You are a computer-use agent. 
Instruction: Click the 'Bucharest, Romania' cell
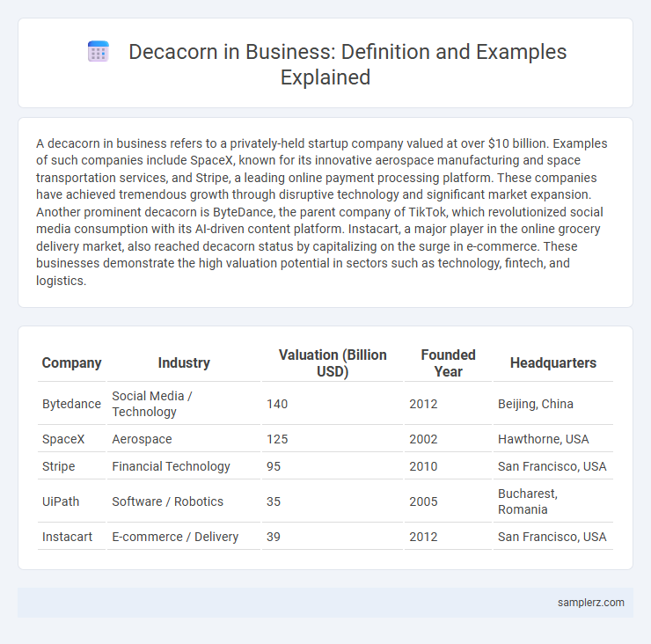553,501
